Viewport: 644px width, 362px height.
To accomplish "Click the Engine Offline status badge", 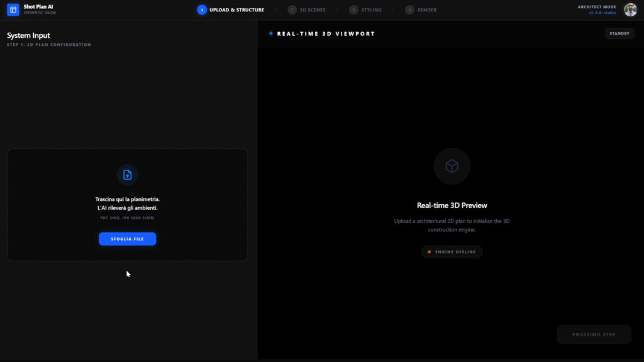I will tap(452, 252).
